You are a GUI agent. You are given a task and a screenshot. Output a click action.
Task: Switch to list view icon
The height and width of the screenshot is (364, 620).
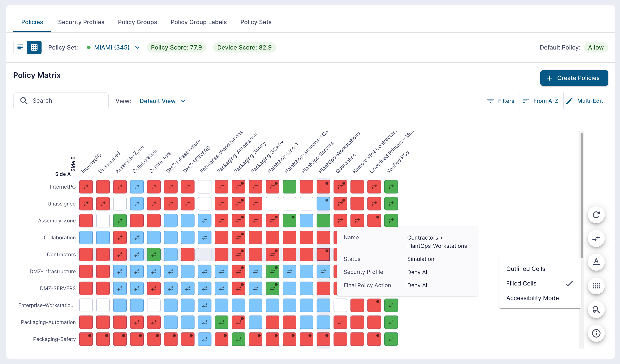coord(20,47)
